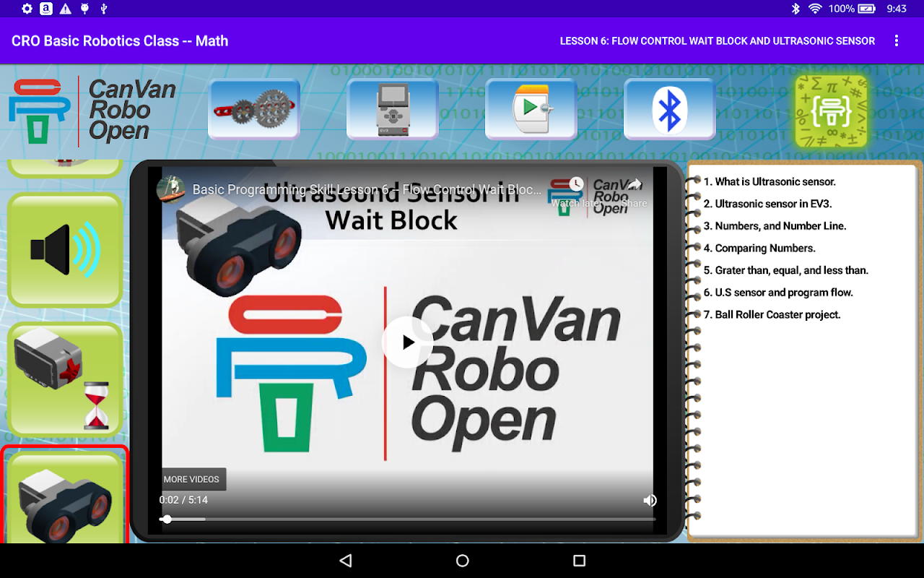Tap the Android Recents navigation button
924x578 pixels.
pos(579,561)
